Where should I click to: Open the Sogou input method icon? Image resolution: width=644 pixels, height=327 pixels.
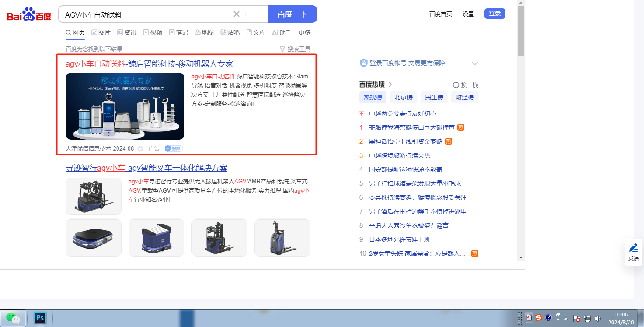539,318
